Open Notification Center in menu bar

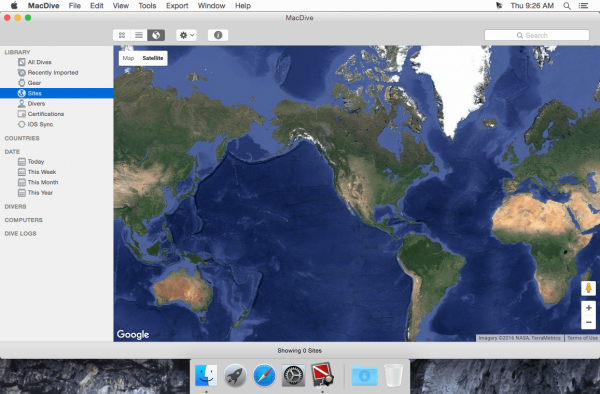583,6
